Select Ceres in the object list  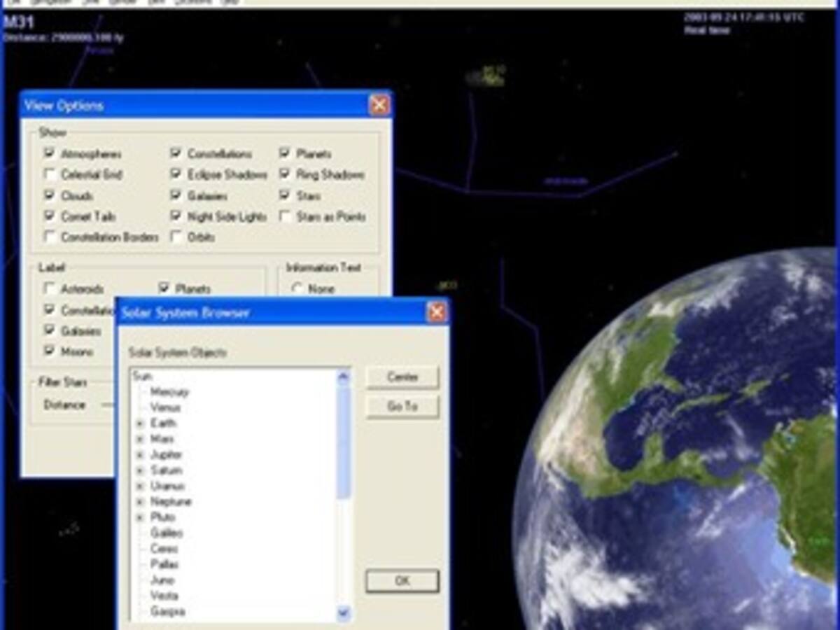pos(164,549)
